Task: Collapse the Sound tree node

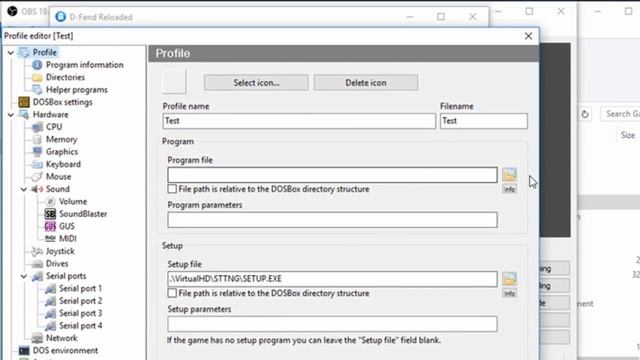Action: 24,189
